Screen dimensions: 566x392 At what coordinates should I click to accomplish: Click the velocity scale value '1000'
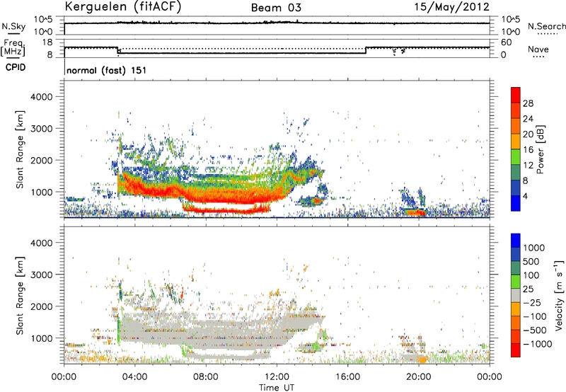coord(534,248)
